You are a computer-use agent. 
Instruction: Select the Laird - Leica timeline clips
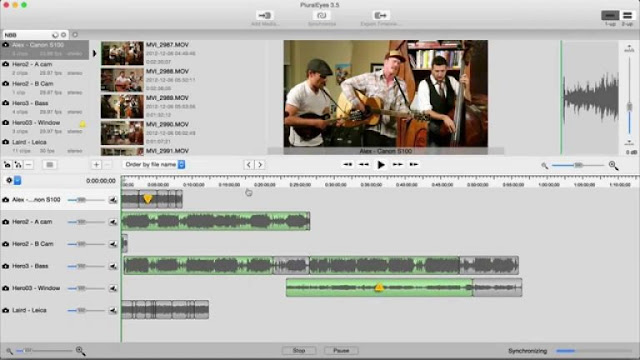pyautogui.click(x=165, y=309)
